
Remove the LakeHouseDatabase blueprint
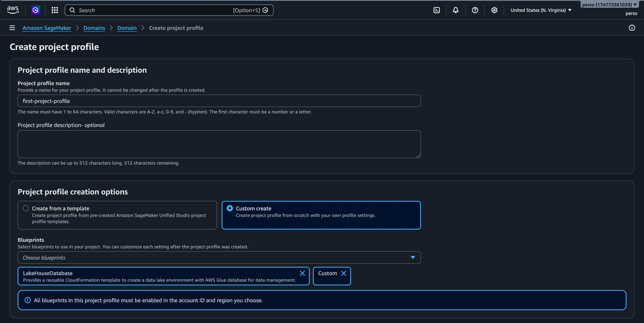[302, 273]
